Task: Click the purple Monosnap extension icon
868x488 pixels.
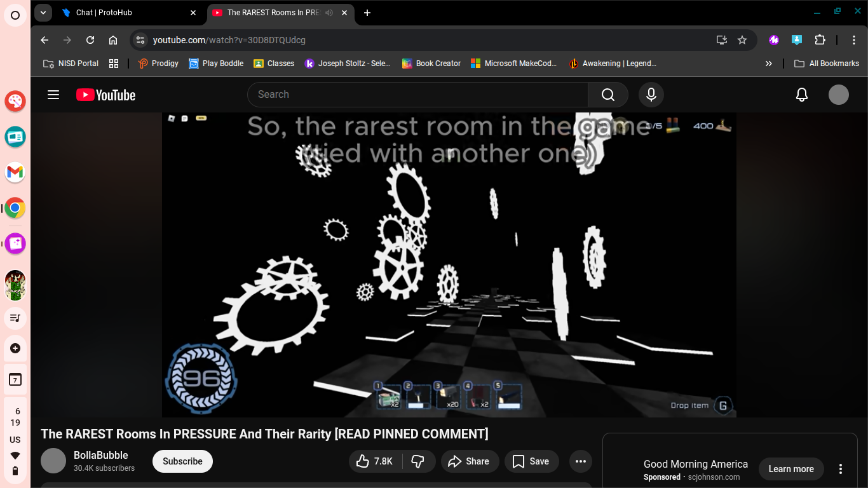Action: pyautogui.click(x=773, y=39)
